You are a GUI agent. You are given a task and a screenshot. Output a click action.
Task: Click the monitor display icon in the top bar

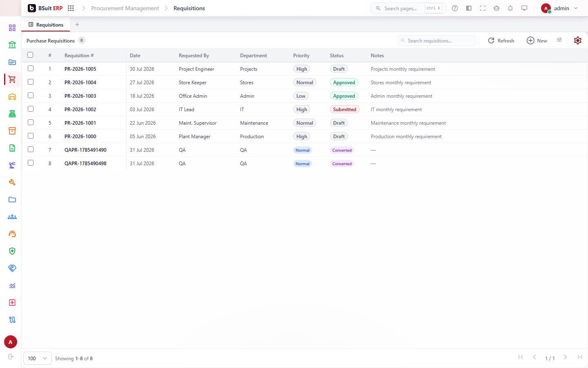pyautogui.click(x=524, y=8)
